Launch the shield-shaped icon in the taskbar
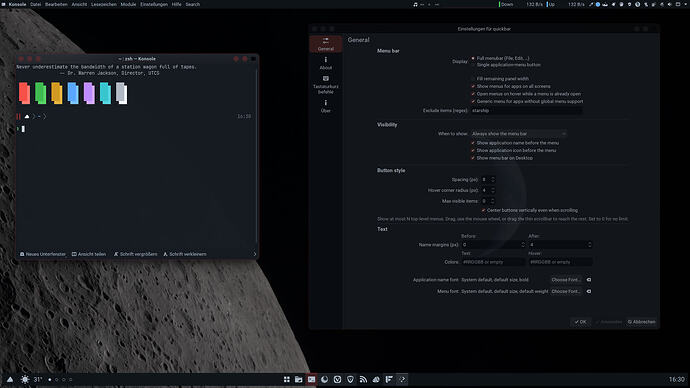This screenshot has width=690, height=388. (x=350, y=379)
